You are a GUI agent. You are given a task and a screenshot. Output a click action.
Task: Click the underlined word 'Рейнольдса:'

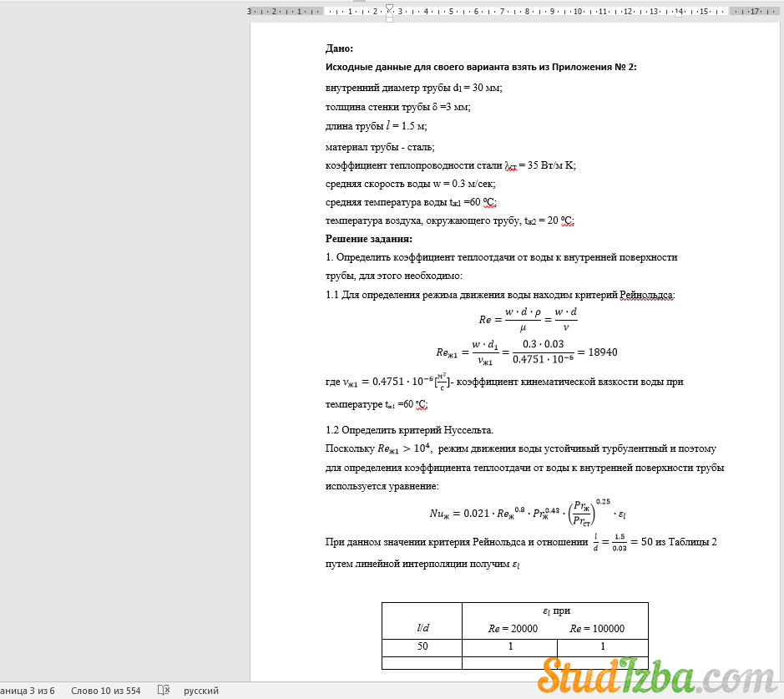pyautogui.click(x=647, y=295)
